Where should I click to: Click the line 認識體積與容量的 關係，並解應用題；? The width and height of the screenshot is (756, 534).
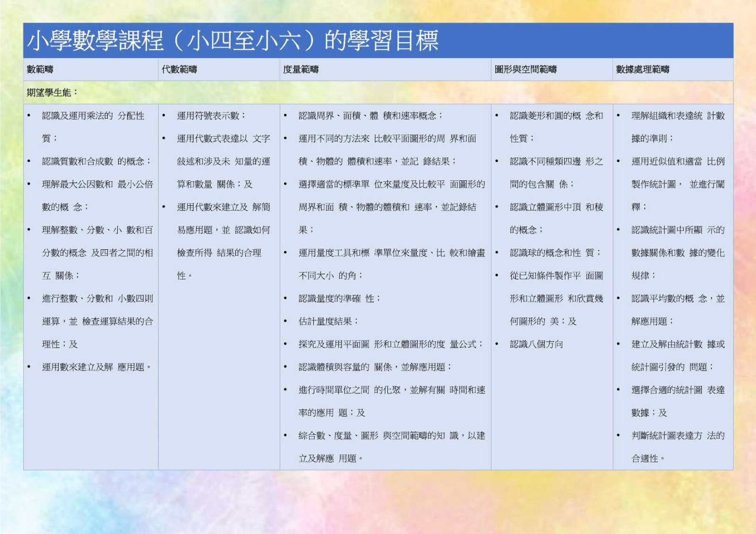point(376,367)
